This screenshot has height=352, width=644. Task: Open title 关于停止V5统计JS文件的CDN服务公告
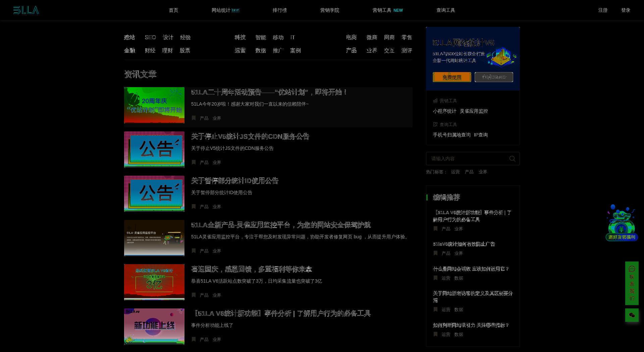(x=250, y=136)
